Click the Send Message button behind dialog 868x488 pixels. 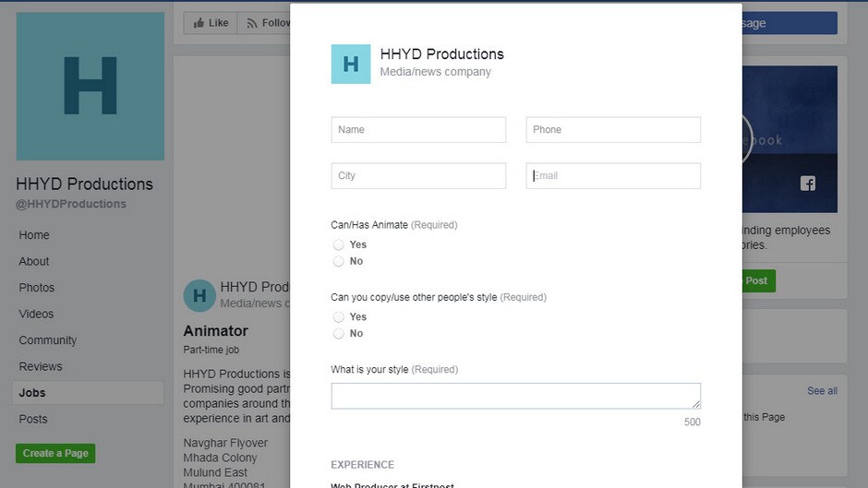click(x=790, y=23)
